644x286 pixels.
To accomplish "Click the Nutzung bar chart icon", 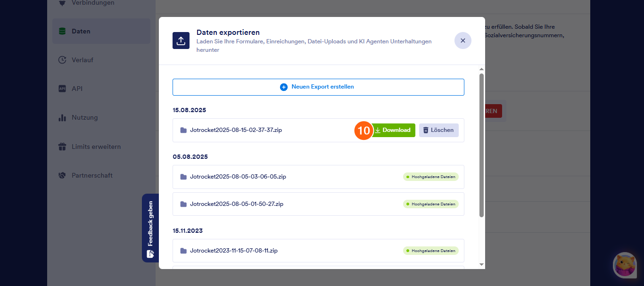I will (x=62, y=117).
